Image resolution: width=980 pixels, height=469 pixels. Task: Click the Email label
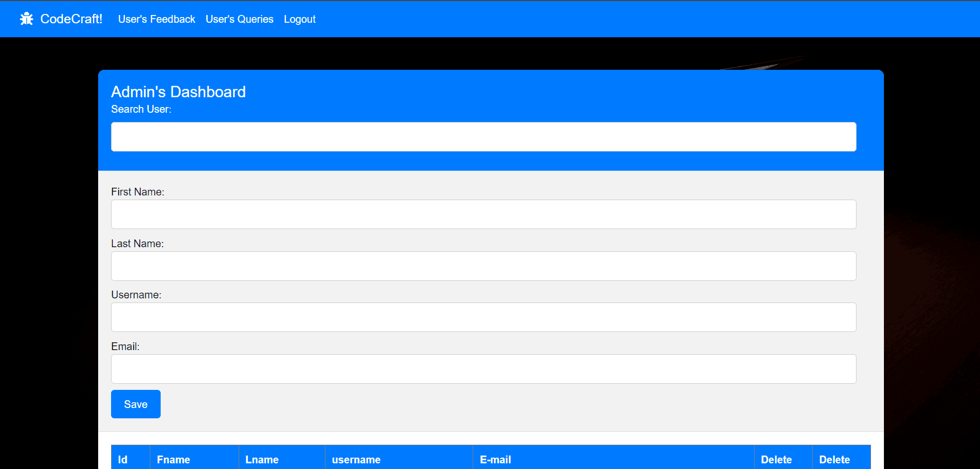(126, 346)
